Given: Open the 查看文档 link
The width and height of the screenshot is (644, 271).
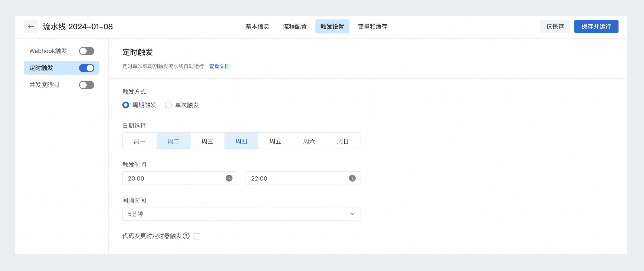Looking at the screenshot, I should pyautogui.click(x=219, y=66).
